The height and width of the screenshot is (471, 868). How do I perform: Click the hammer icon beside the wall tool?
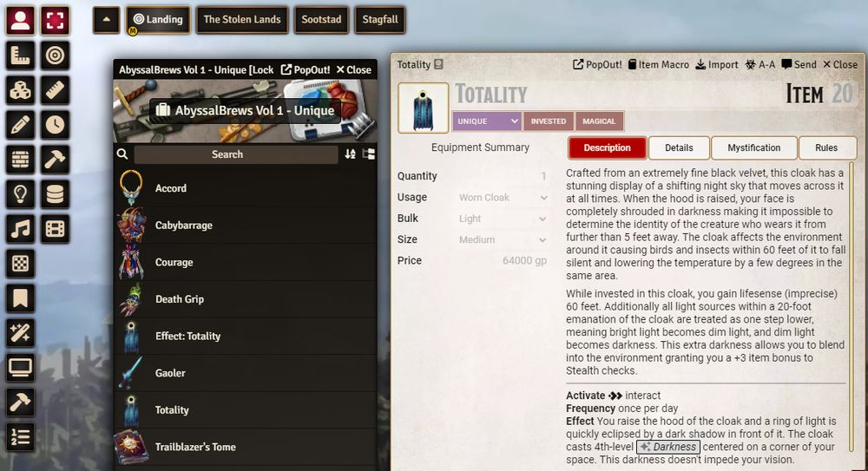55,160
